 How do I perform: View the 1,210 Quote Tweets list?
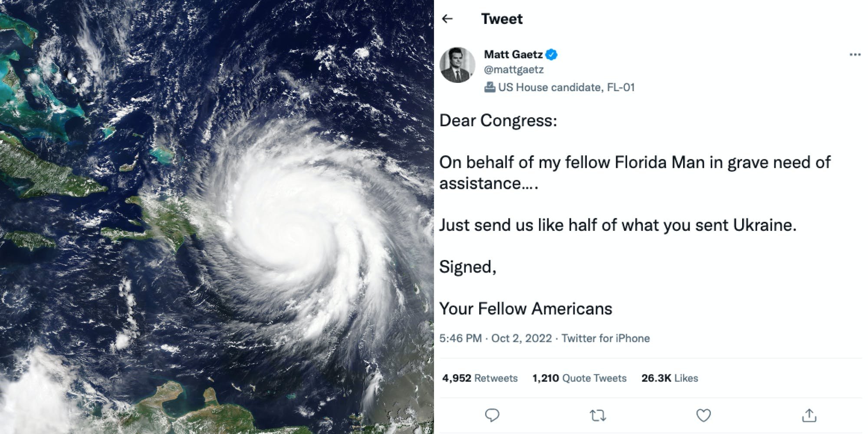[579, 378]
